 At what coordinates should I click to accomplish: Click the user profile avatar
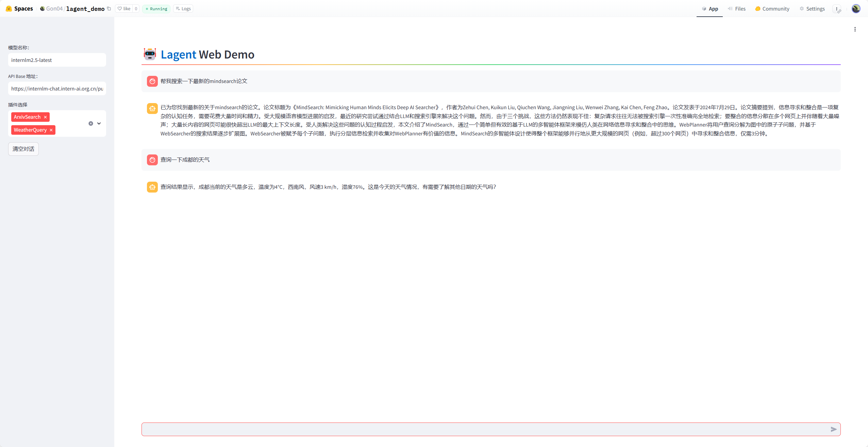pyautogui.click(x=856, y=9)
